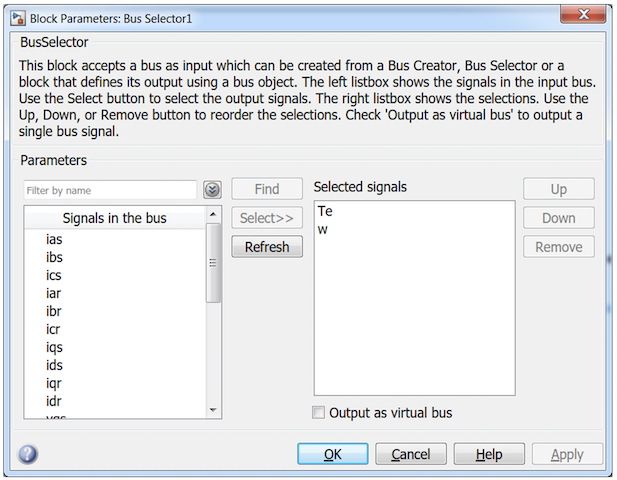Cancel the bus selector dialog
This screenshot has height=480, width=617.
[x=410, y=454]
